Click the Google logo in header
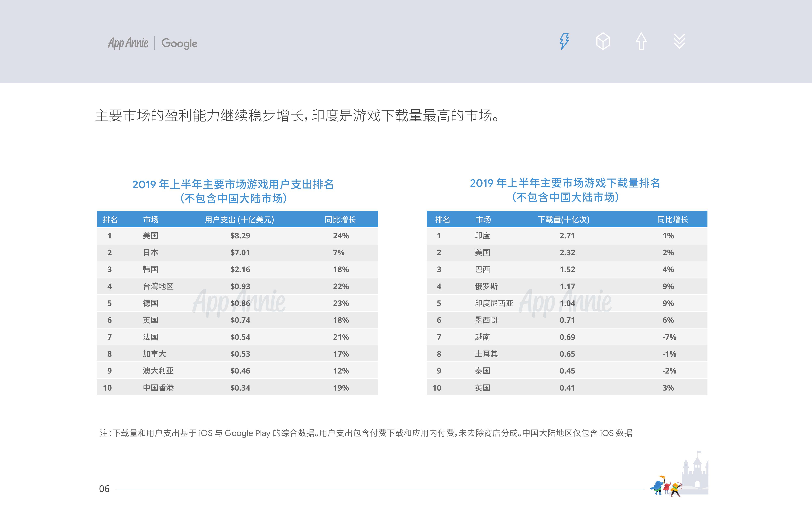 (x=179, y=43)
